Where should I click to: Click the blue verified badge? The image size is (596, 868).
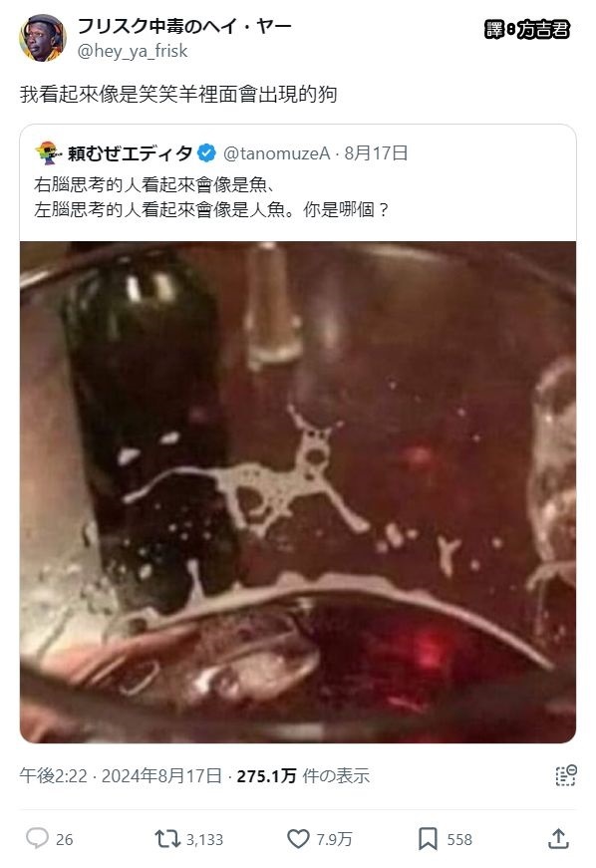point(207,152)
